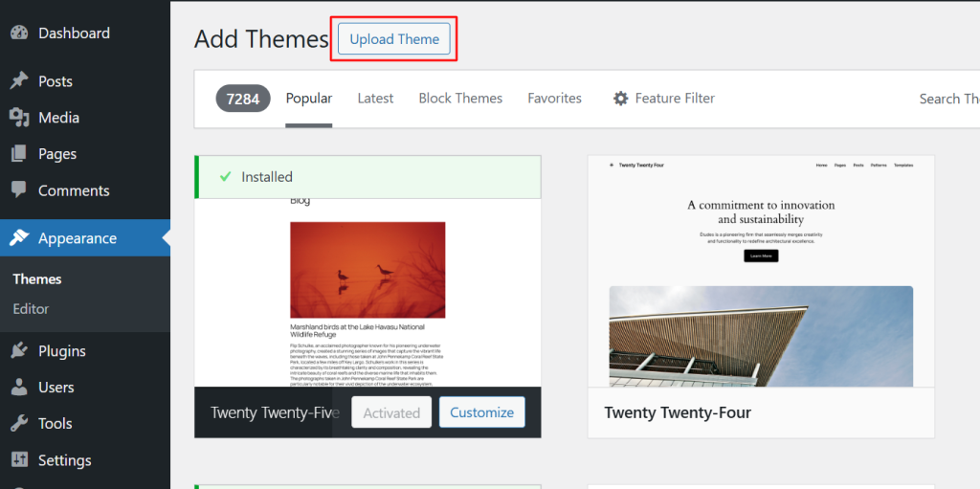Show the Favorites themes tab
980x489 pixels.
coord(554,99)
